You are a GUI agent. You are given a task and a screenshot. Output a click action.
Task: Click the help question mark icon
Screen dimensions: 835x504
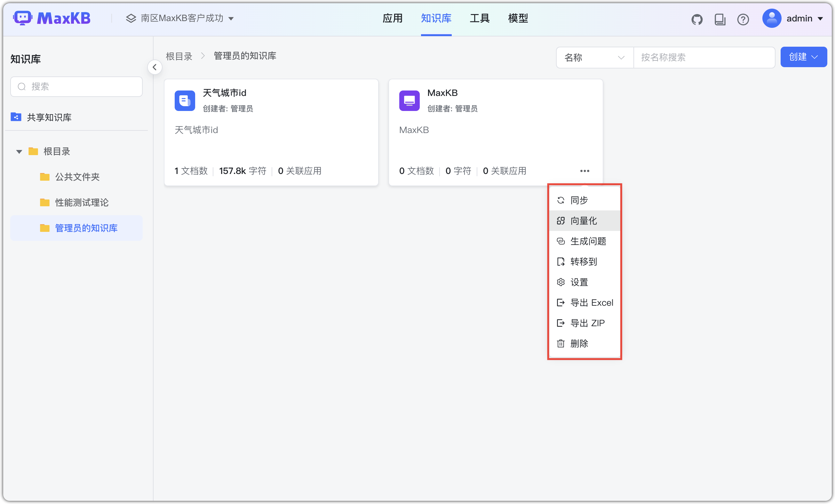743,19
